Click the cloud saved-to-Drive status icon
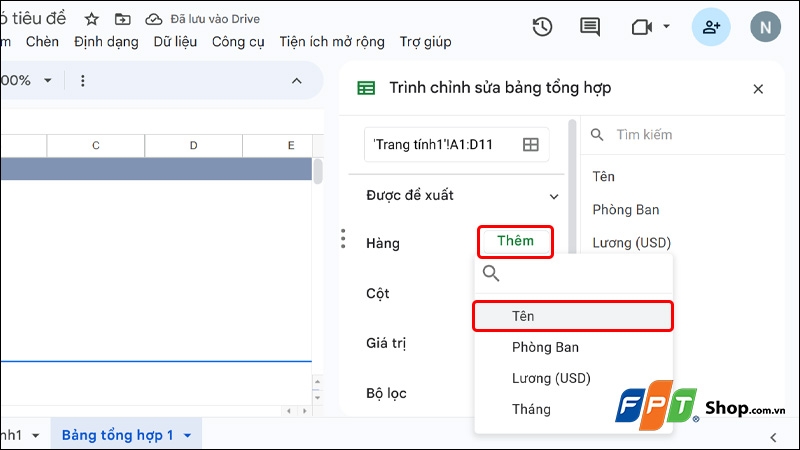 click(154, 19)
